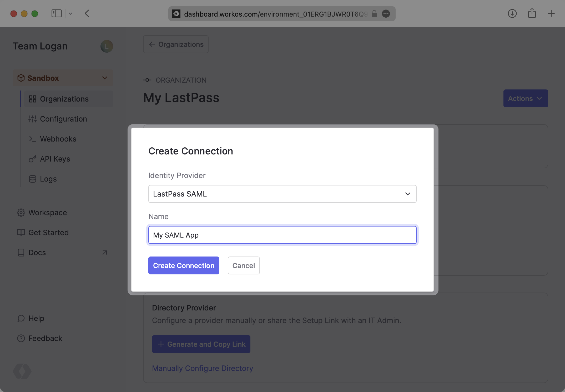Select API Keys sidebar item
The image size is (565, 392).
click(55, 159)
